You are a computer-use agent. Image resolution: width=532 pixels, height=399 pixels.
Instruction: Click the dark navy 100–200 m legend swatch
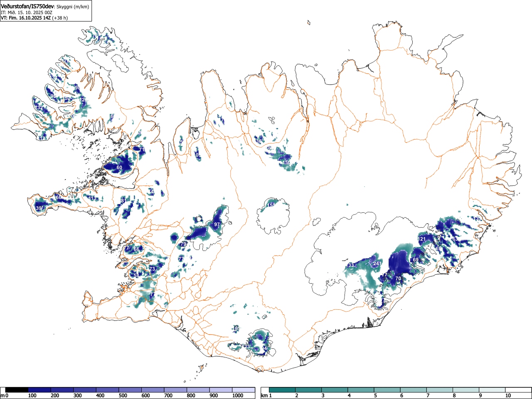(39, 390)
